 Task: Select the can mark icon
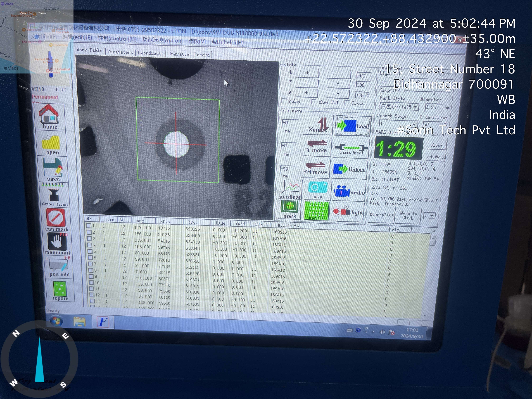point(56,219)
